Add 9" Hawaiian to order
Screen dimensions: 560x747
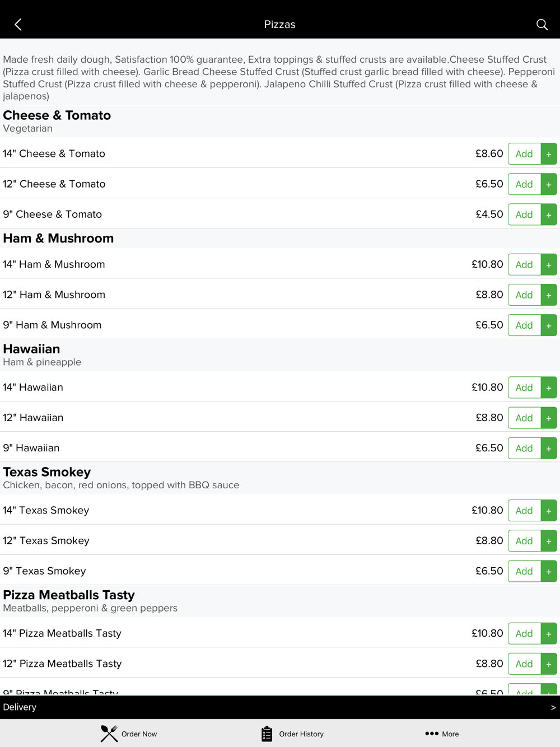pyautogui.click(x=524, y=448)
